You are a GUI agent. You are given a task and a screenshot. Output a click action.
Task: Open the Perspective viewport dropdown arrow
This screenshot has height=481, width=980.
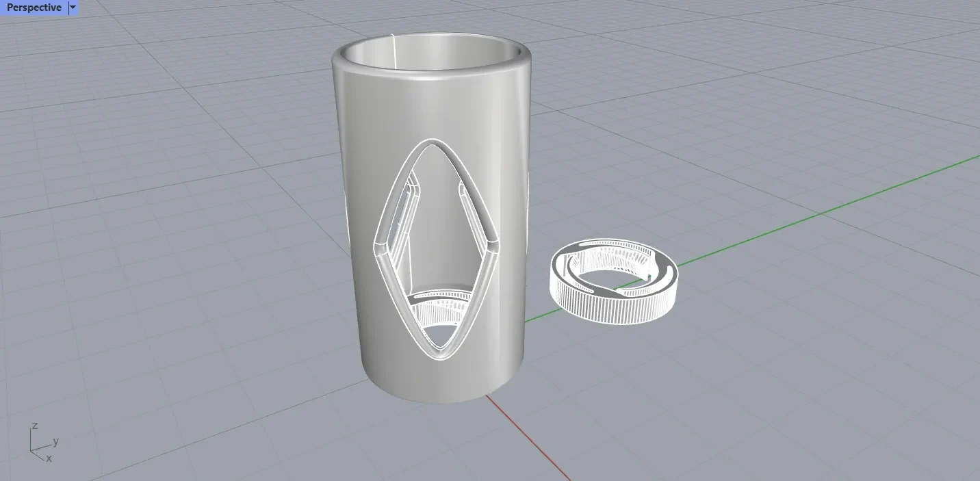tap(73, 8)
